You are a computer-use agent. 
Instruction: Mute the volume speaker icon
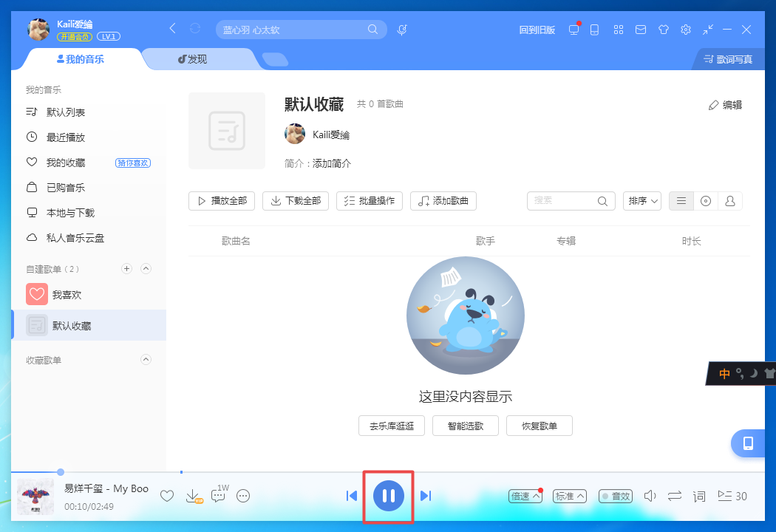[x=650, y=496]
